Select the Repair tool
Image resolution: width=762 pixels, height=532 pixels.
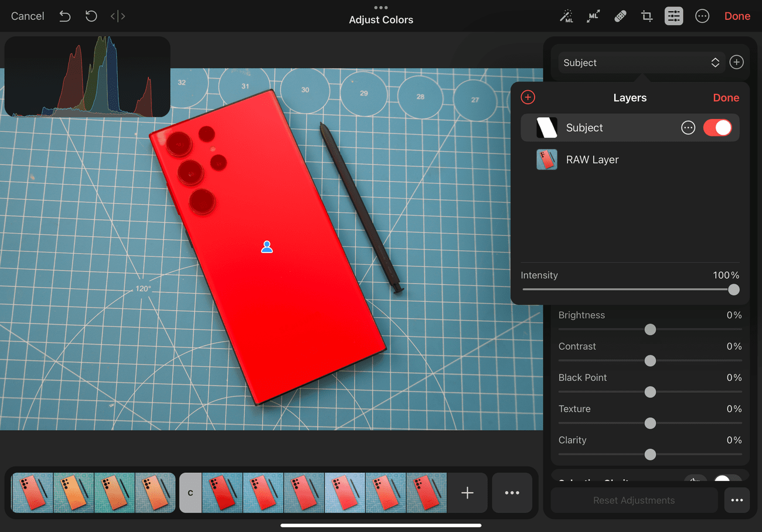click(x=620, y=16)
